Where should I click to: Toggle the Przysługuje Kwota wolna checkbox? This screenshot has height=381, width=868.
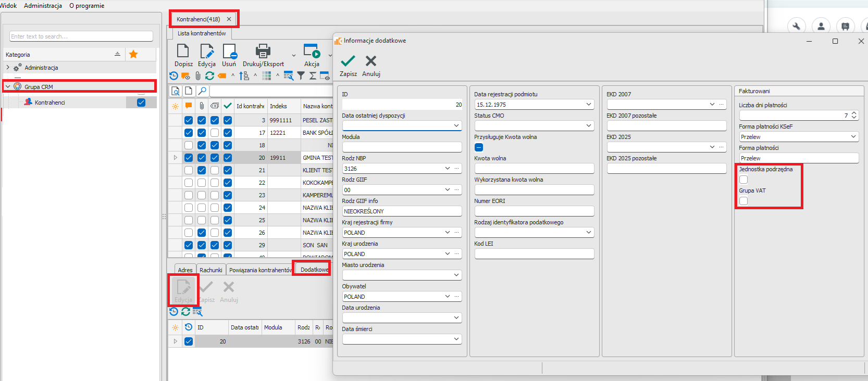[x=479, y=147]
